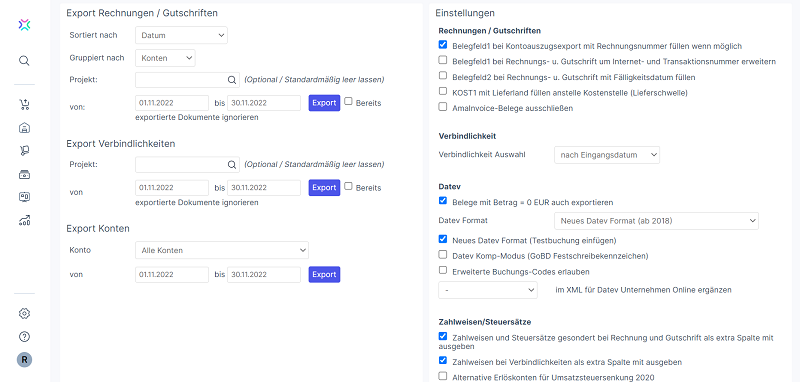Toggle Zahlweisen und Steuersätze gesondert checkbox
The width and height of the screenshot is (800, 382).
click(443, 337)
